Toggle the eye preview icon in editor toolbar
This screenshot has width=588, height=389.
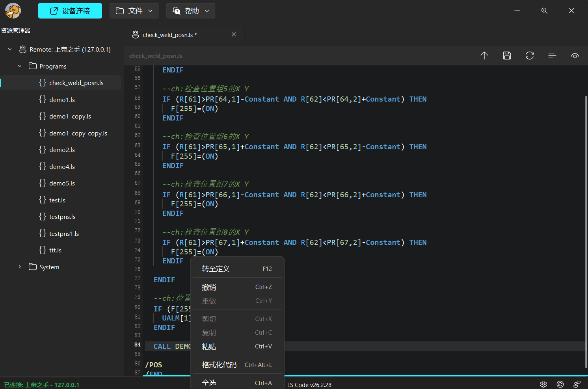[575, 56]
